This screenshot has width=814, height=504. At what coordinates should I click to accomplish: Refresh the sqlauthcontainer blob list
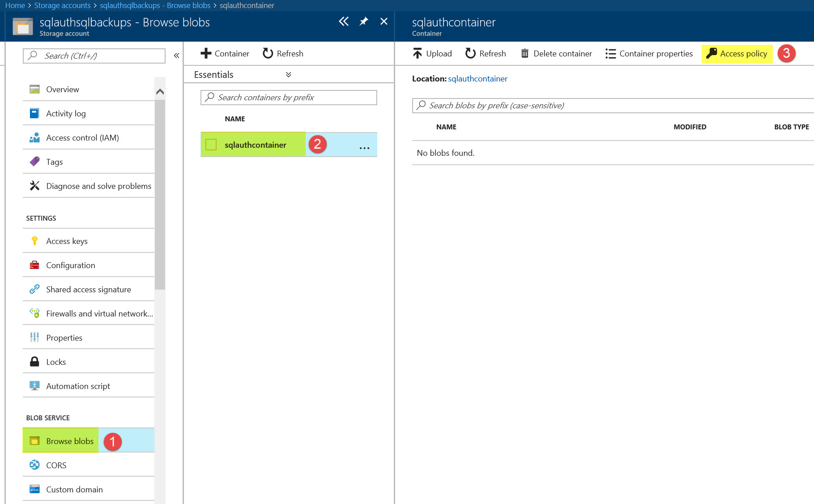(486, 53)
